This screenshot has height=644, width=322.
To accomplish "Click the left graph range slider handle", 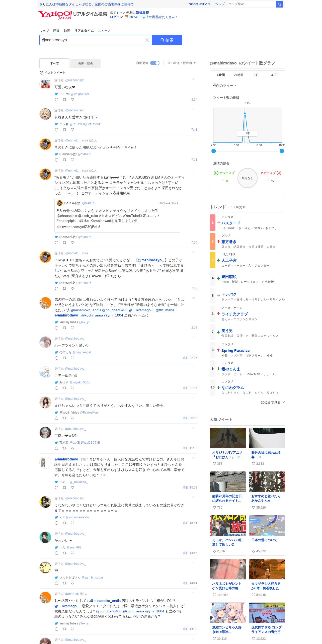I will click(x=214, y=151).
